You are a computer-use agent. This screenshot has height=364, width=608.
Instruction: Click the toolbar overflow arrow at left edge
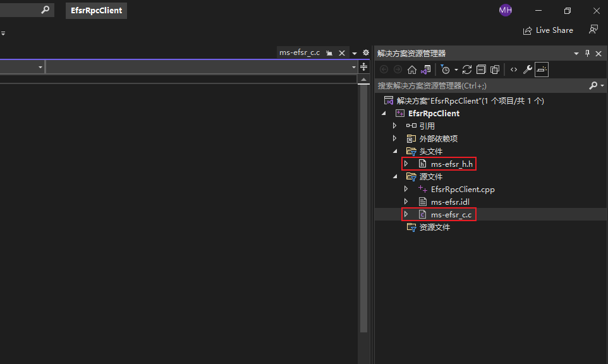3,33
